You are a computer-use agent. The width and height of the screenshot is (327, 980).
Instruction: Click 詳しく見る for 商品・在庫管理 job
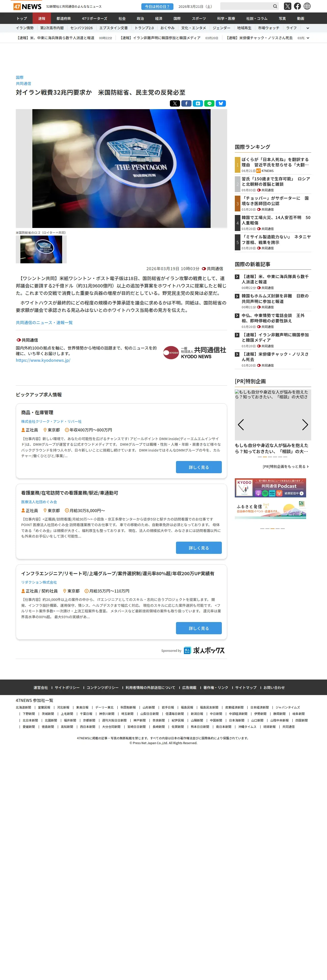[199, 467]
